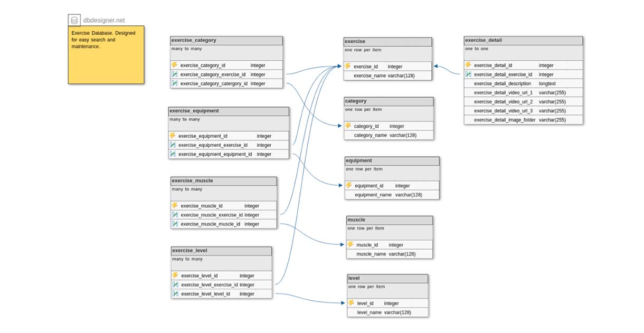Click the exercise_name varchar(128) field row
This screenshot has height=333, width=644.
click(387, 76)
